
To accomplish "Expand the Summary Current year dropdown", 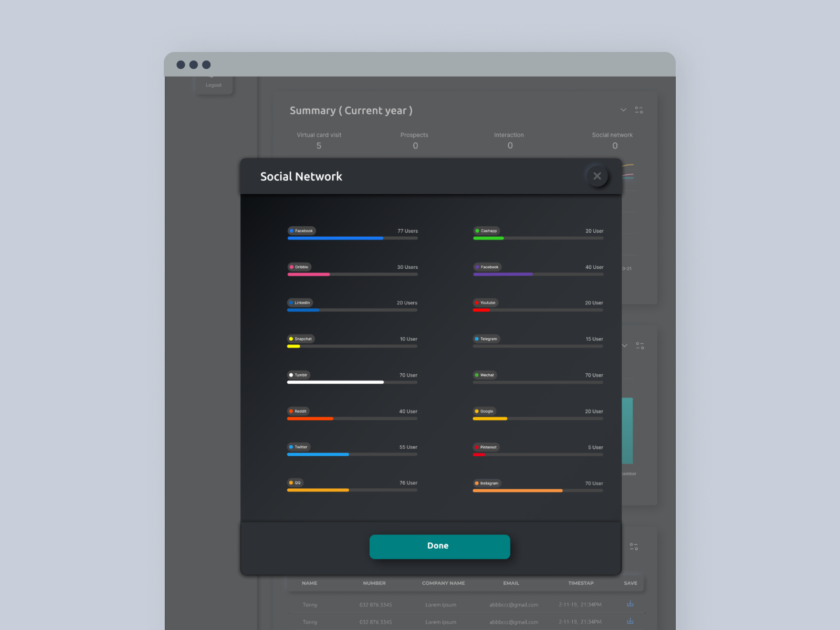I will pos(623,110).
